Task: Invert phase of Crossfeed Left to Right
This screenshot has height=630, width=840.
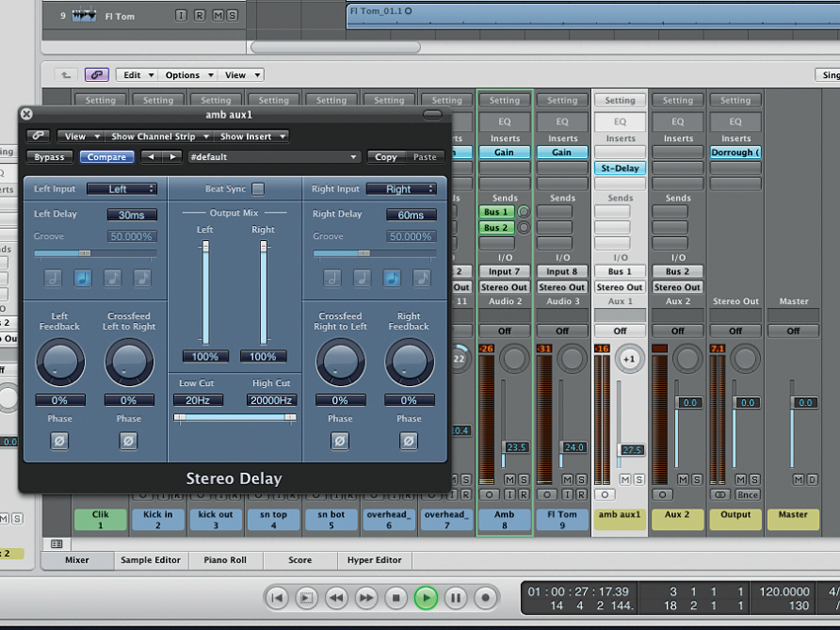Action: coord(128,441)
